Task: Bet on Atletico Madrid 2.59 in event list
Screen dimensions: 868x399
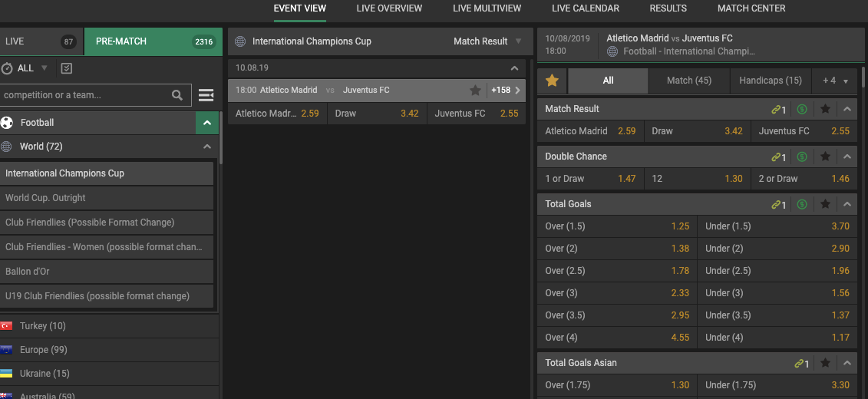Action: [277, 114]
